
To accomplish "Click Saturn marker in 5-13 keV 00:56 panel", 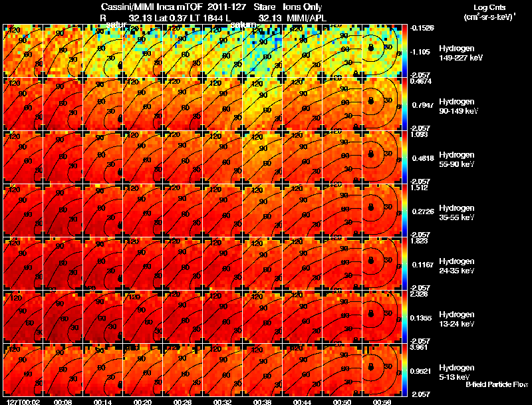I will tap(371, 367).
